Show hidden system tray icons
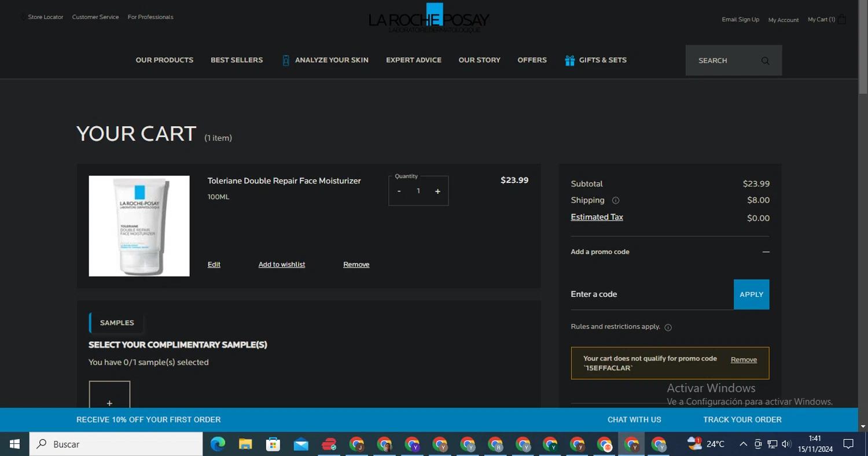868x456 pixels. (743, 444)
